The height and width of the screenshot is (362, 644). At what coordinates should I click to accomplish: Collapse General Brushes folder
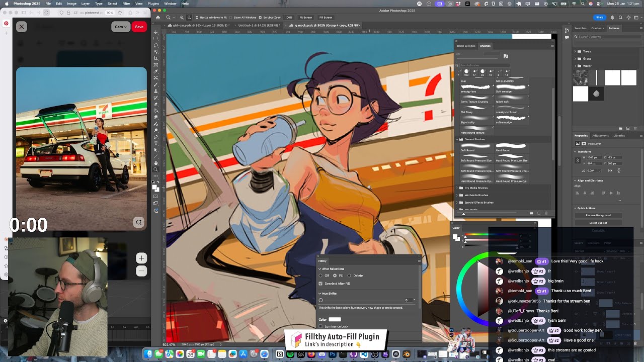point(457,139)
